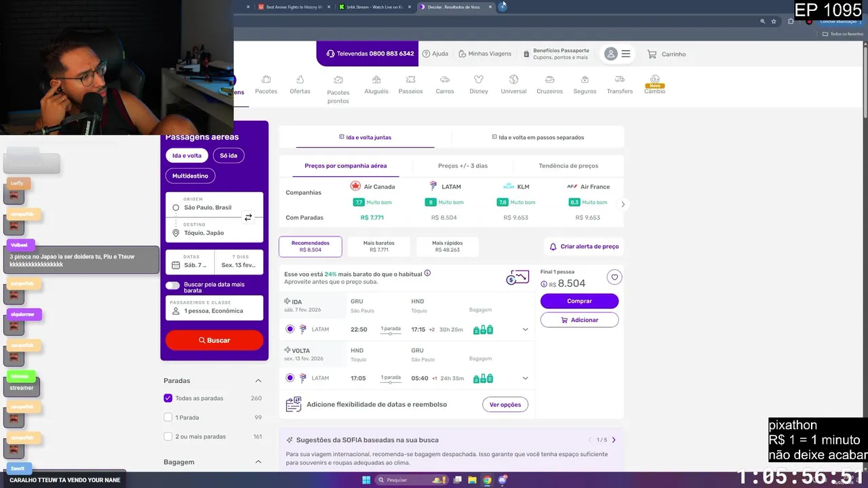This screenshot has width=868, height=488.
Task: Select Preços por companhia aérea tab
Action: pos(346,166)
